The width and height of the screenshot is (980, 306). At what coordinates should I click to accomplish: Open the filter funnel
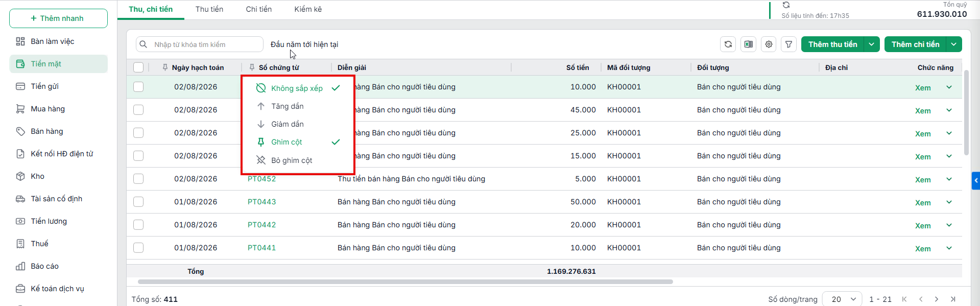[x=789, y=44]
